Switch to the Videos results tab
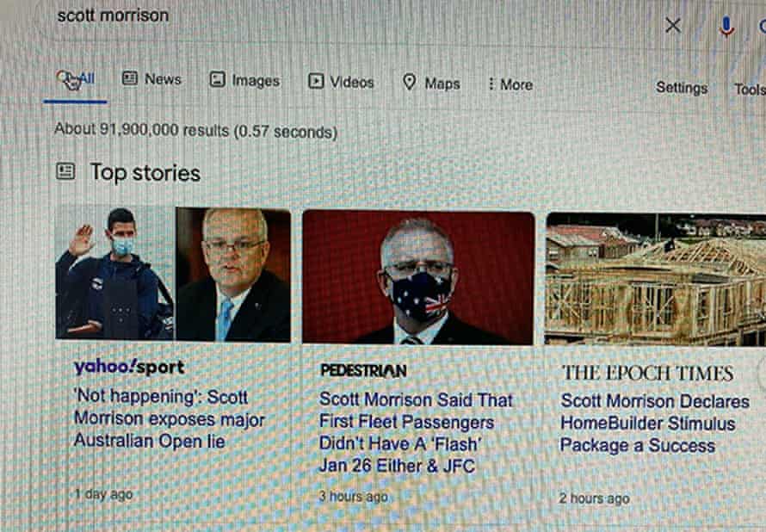Viewport: 766px width, 532px height. [x=341, y=82]
